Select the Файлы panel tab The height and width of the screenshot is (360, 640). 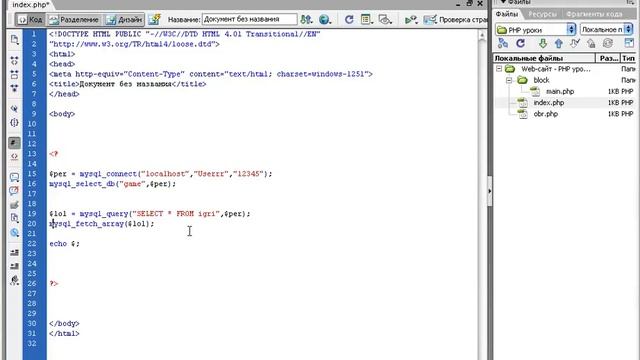(x=507, y=14)
